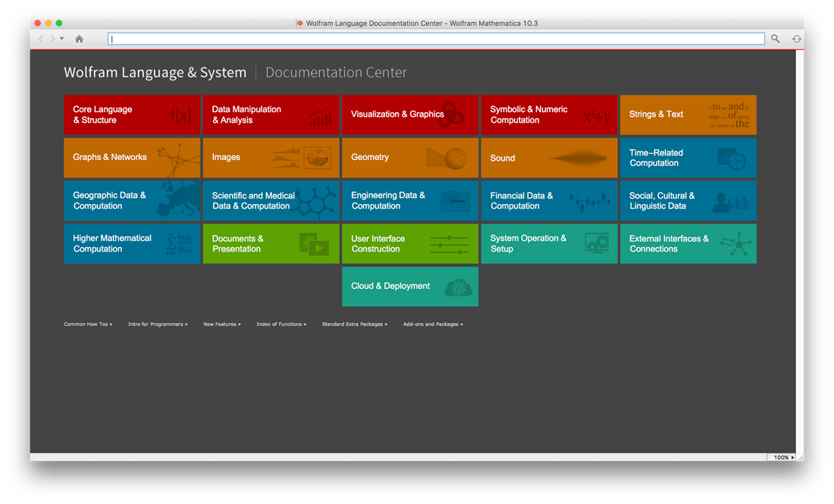Open Core Language & Structure tile

(132, 115)
